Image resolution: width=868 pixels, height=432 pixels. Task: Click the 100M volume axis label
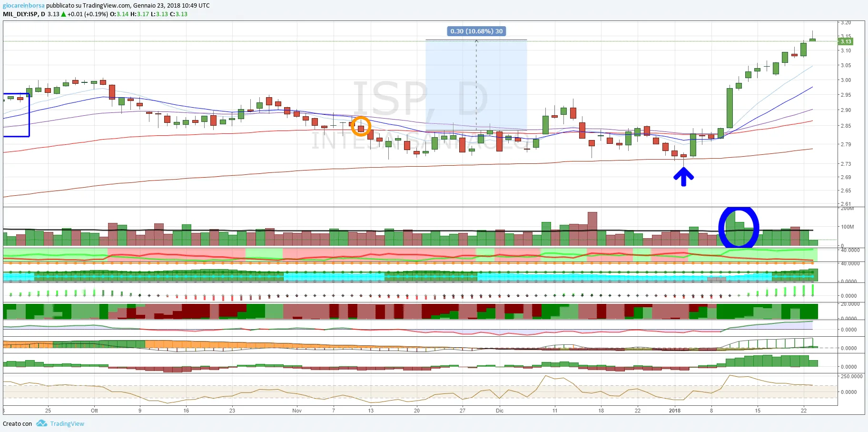tap(848, 227)
